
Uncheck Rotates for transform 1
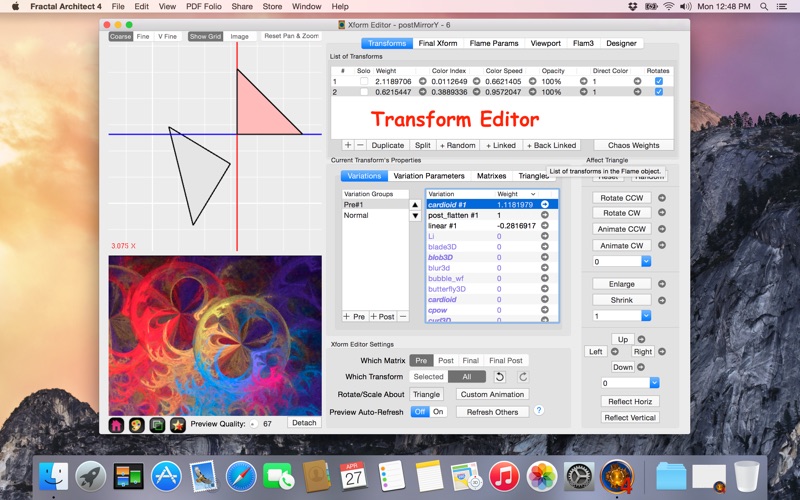click(659, 81)
